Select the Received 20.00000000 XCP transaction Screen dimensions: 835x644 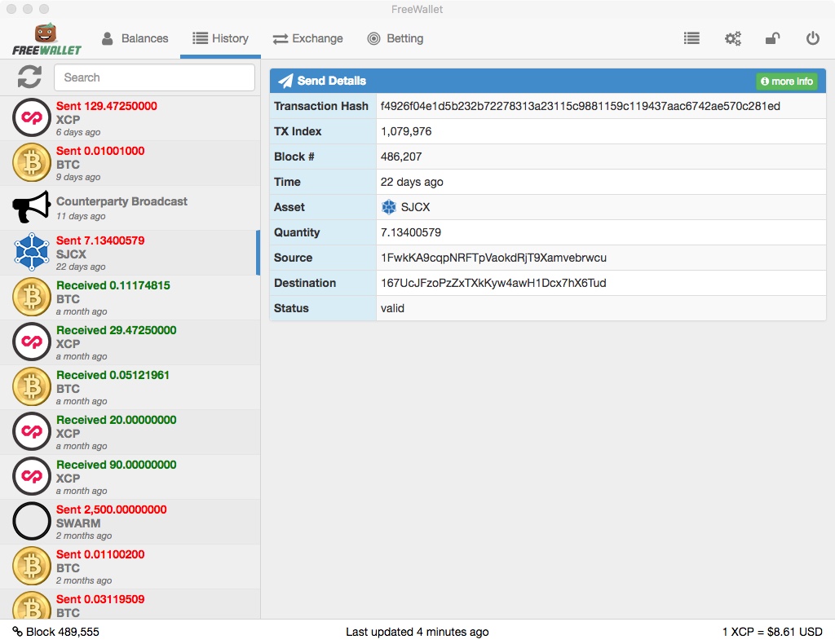point(130,431)
